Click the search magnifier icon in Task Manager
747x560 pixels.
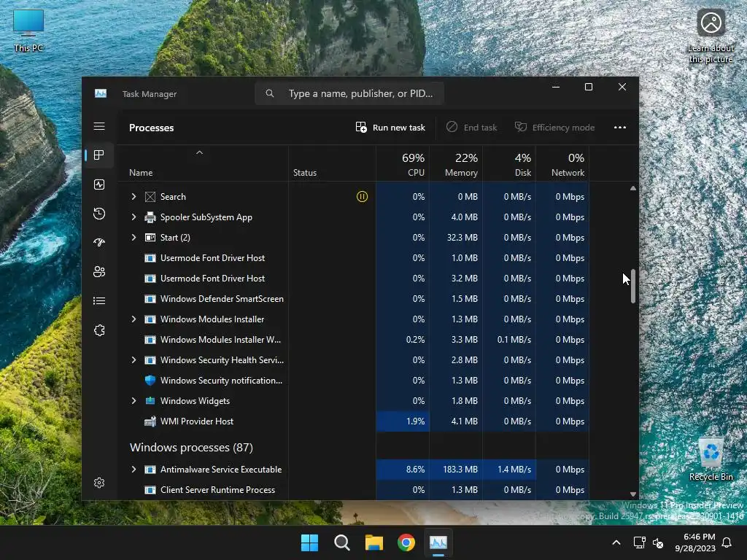[270, 93]
